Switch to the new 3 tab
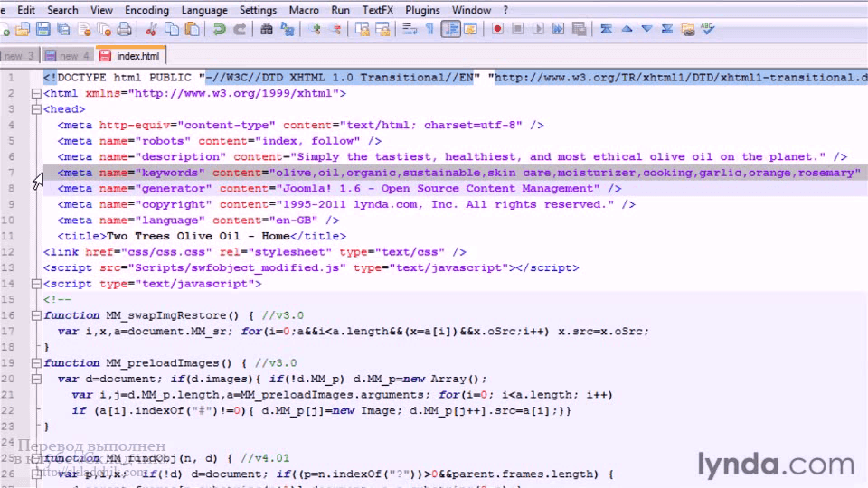The width and height of the screenshot is (868, 488). click(18, 56)
